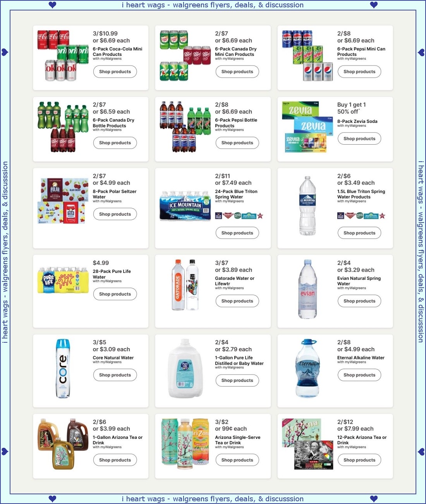Click Shop products for 1-Gallon Pure Life Water
The width and height of the screenshot is (426, 504).
(x=237, y=380)
